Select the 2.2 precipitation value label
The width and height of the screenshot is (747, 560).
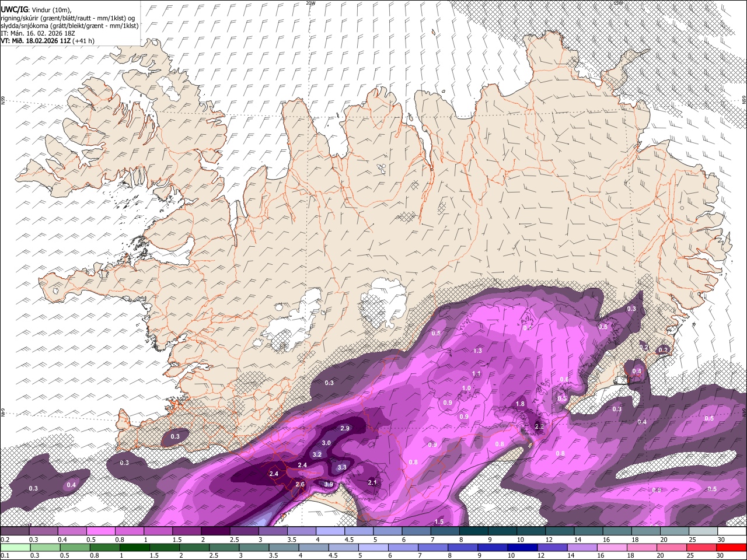(539, 427)
